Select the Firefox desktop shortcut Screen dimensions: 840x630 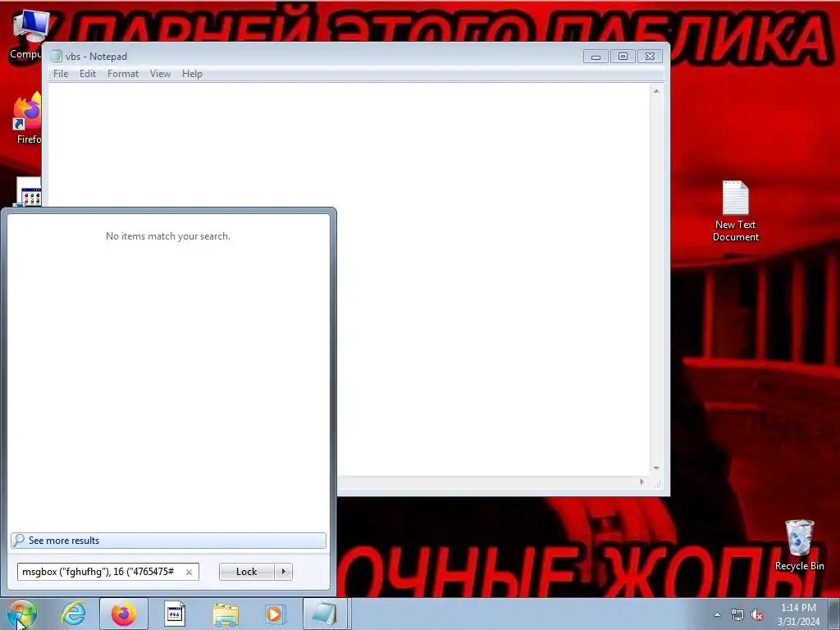click(x=27, y=118)
